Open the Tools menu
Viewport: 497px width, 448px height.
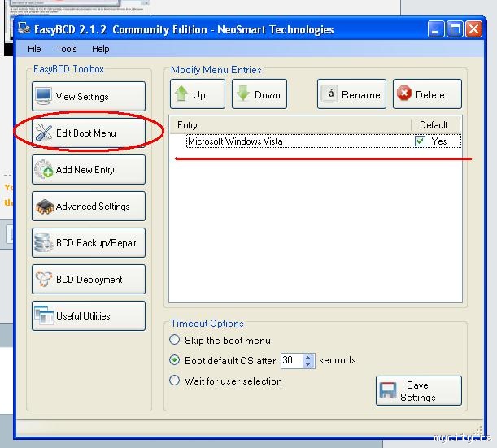(x=67, y=49)
